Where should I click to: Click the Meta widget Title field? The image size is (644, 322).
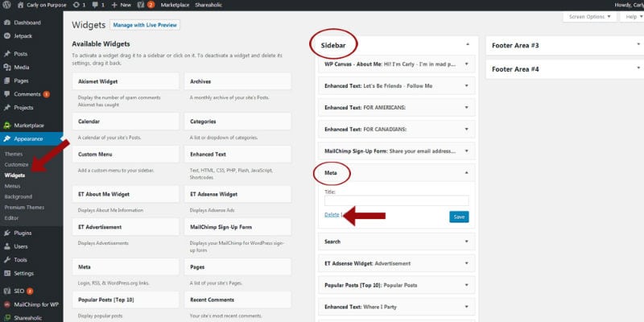pos(396,200)
